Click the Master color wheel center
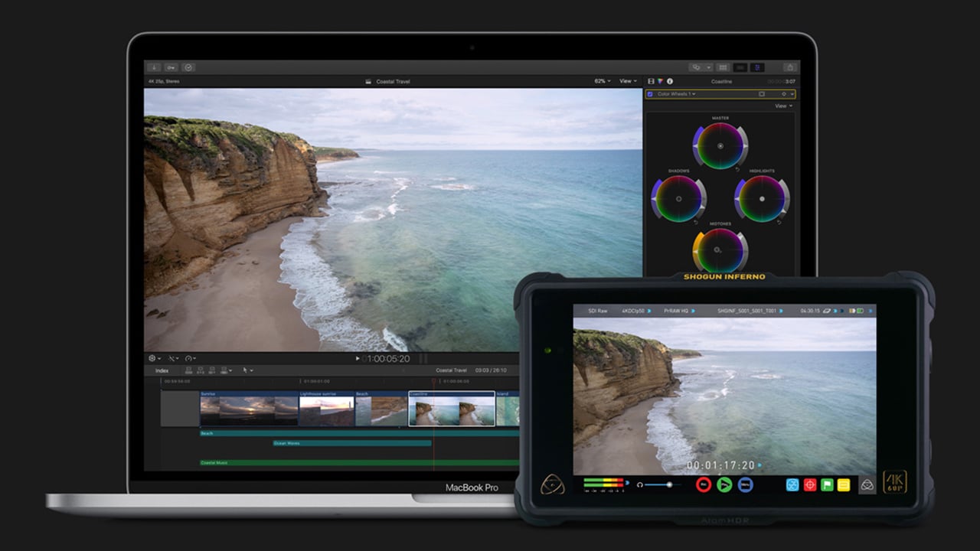Screen dimensions: 980x551 [x=720, y=145]
